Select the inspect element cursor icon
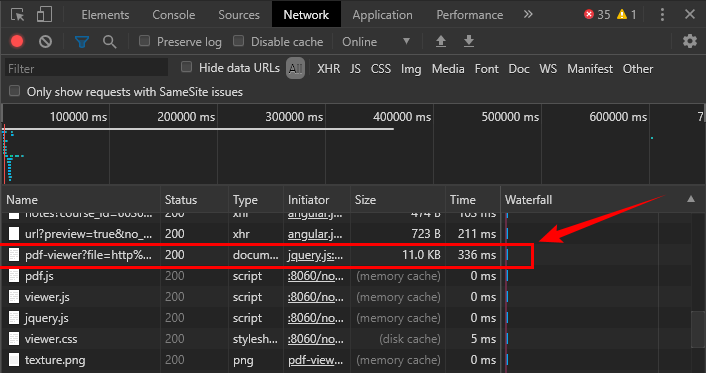 18,14
